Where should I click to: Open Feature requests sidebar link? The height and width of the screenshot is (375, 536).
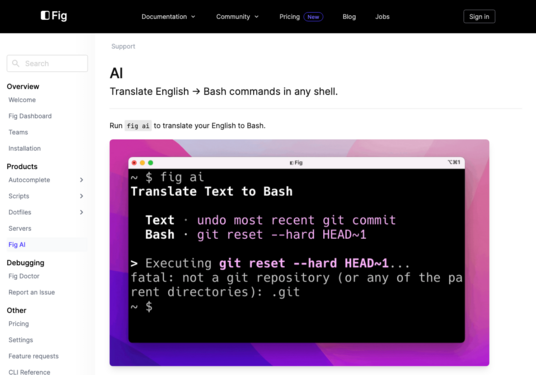[34, 356]
